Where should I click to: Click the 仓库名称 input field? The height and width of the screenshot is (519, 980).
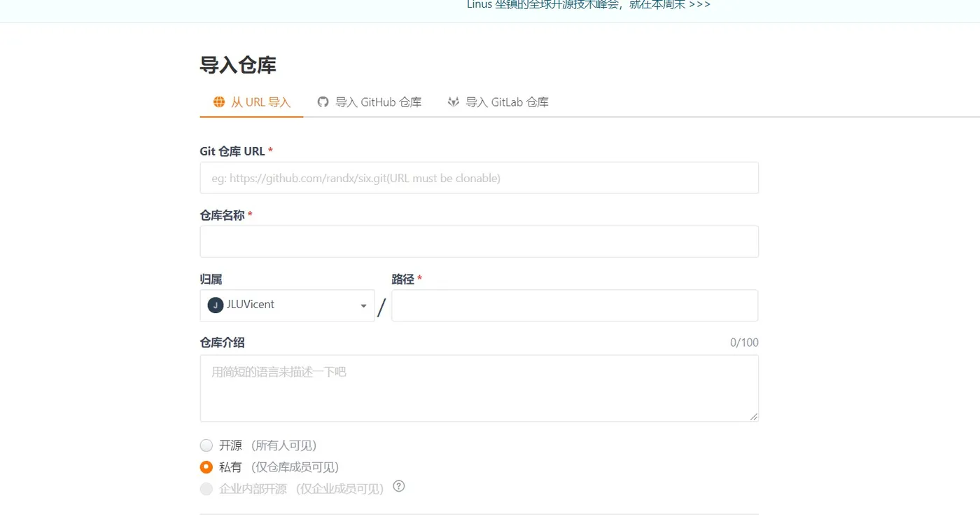point(479,242)
